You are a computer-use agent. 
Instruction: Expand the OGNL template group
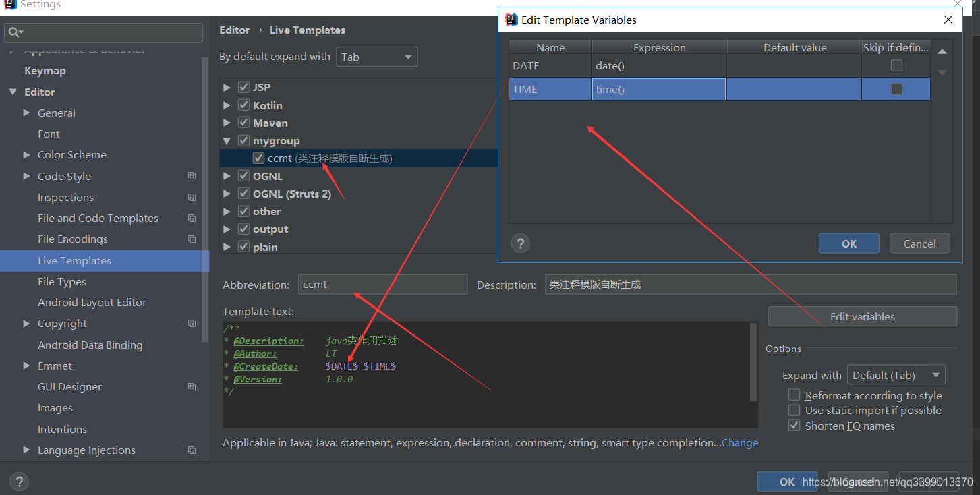coord(227,176)
